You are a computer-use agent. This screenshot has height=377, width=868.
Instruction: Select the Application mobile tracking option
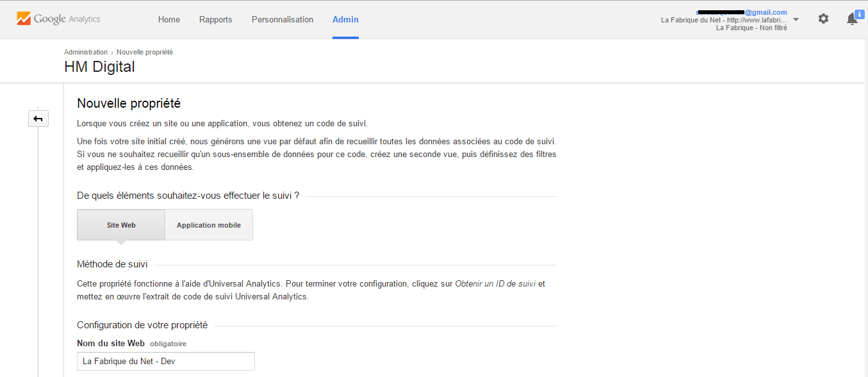(x=209, y=225)
